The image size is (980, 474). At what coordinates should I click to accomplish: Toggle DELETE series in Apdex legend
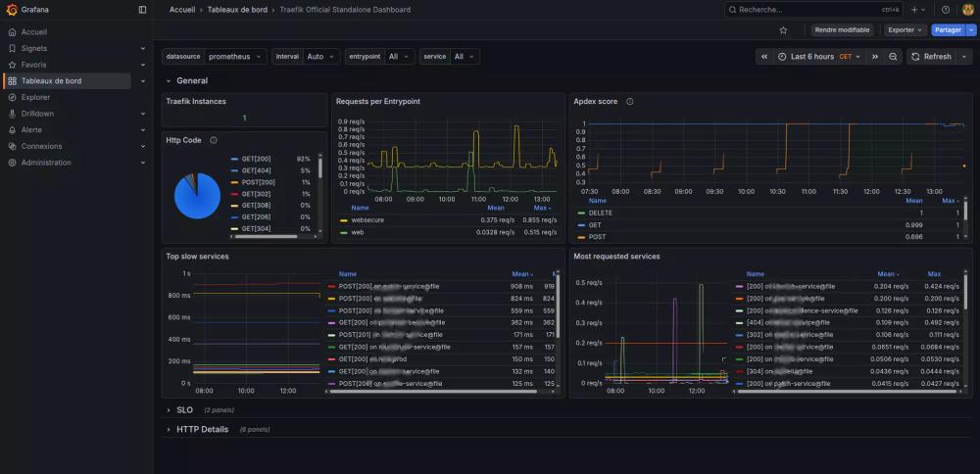[x=600, y=213]
